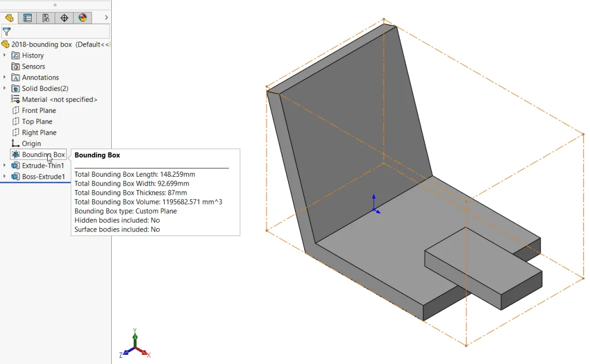The height and width of the screenshot is (364, 590).
Task: Expand the History folder
Action: click(5, 55)
